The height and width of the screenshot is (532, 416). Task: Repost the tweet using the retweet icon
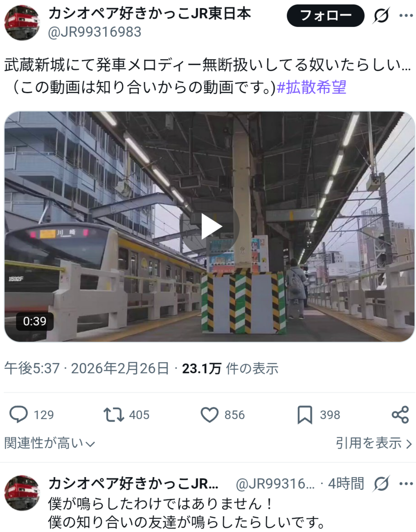(x=113, y=414)
